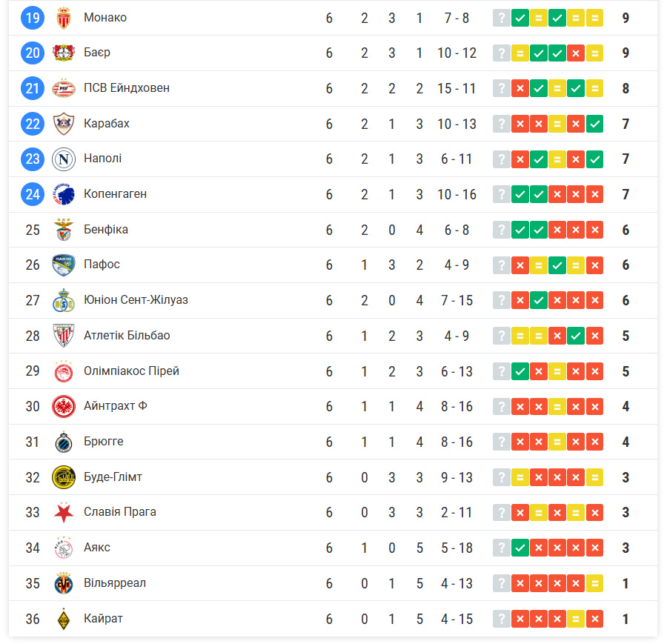This screenshot has height=644, width=667.
Task: Click Карабах's latest green win indicator
Action: pos(594,124)
